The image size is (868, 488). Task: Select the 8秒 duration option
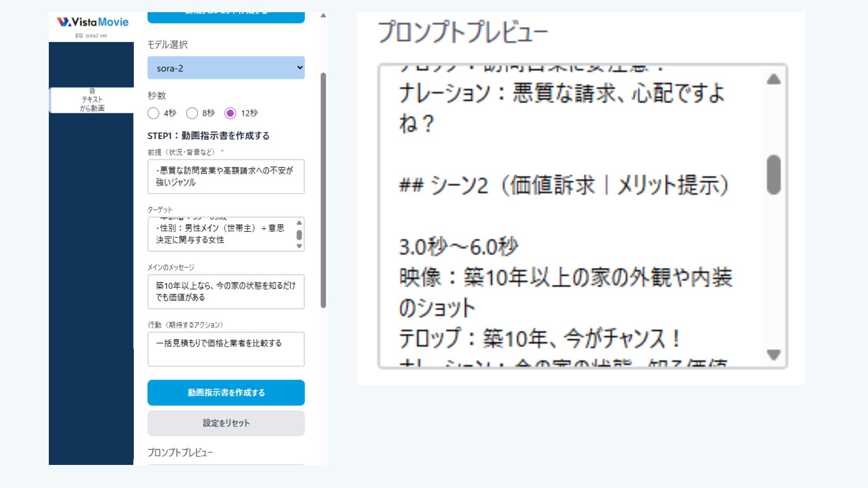192,113
